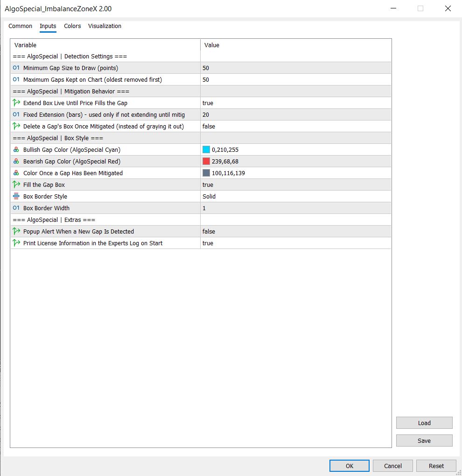Click bullish color value 0,210,255 text

pyautogui.click(x=225, y=149)
